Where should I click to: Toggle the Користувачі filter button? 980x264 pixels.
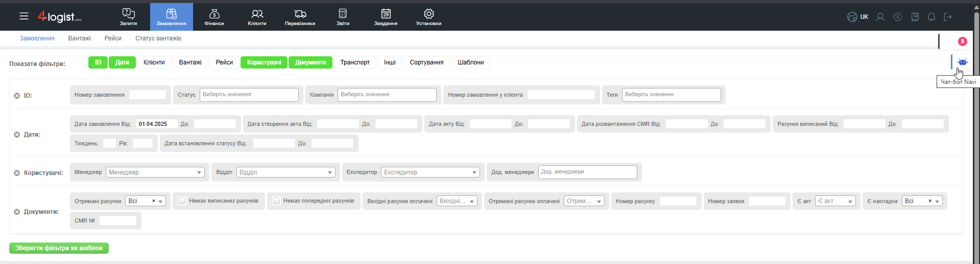click(264, 62)
